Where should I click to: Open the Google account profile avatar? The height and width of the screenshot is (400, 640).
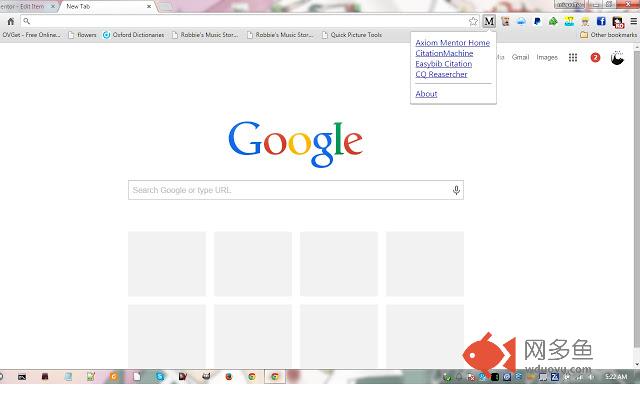[617, 58]
